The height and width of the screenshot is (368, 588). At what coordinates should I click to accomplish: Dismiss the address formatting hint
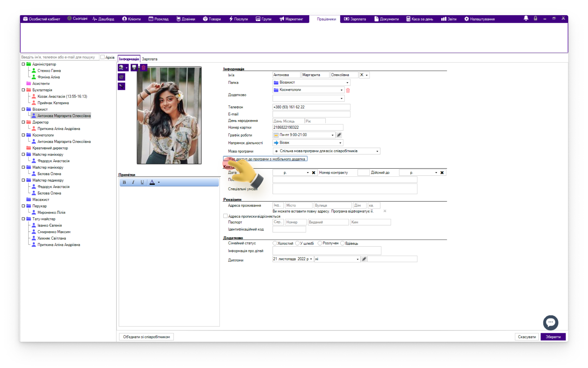385,211
